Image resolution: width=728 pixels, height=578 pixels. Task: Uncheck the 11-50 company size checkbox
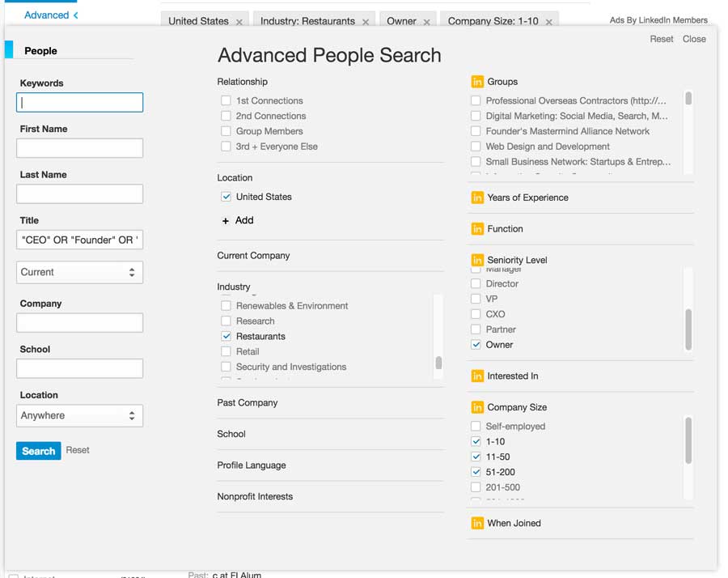476,457
